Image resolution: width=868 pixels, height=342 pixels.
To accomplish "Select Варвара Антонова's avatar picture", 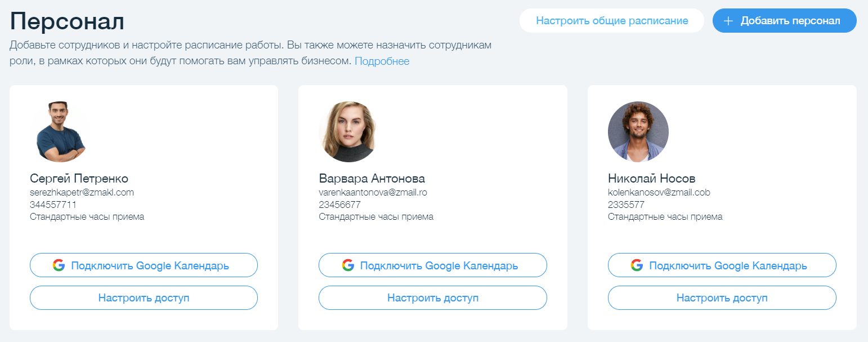I will pos(349,132).
